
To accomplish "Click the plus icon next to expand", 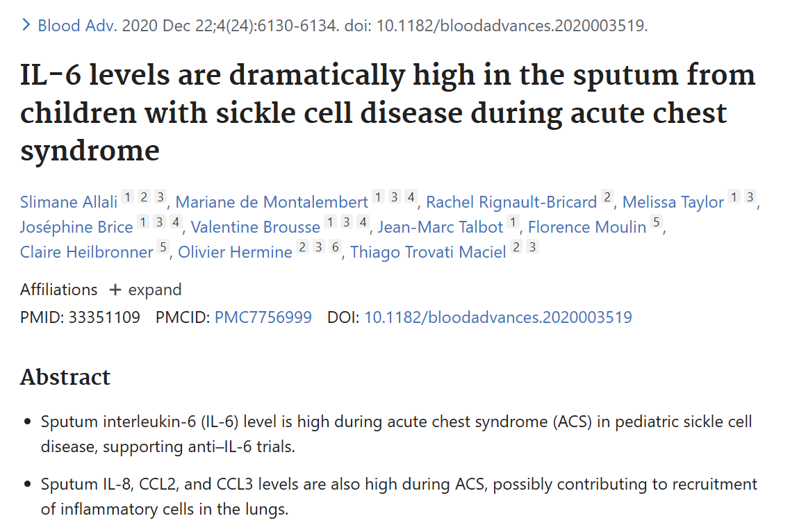I will coord(115,290).
